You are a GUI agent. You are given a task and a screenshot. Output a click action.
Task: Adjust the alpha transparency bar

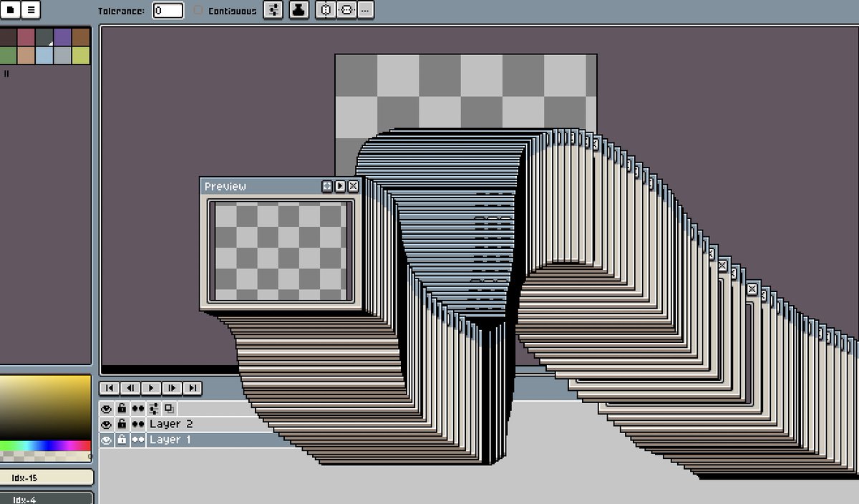click(46, 455)
